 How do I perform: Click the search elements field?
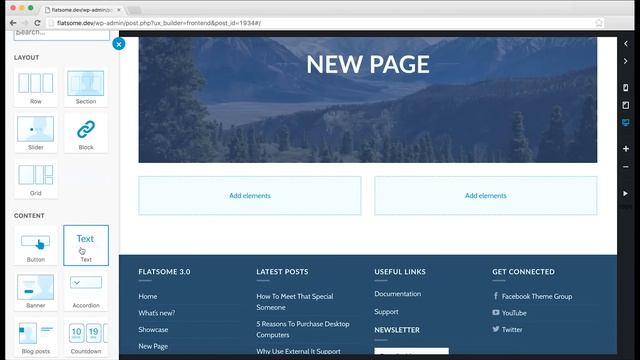62,34
